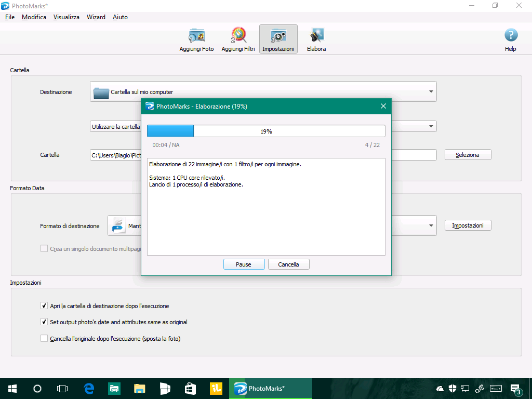This screenshot has width=532, height=399.
Task: Open the File menu
Action: [x=10, y=17]
